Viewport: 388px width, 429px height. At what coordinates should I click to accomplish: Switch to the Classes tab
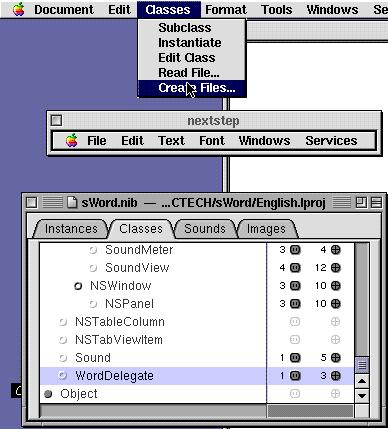pos(141,229)
